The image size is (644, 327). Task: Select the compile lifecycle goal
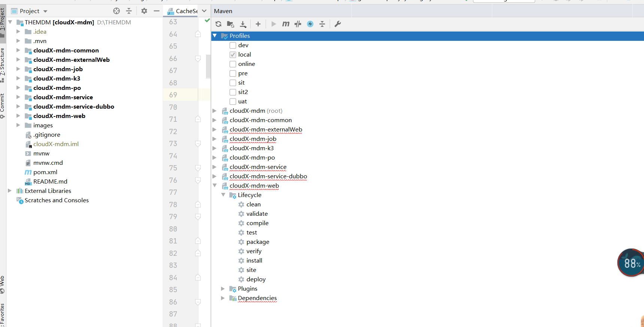(x=257, y=223)
